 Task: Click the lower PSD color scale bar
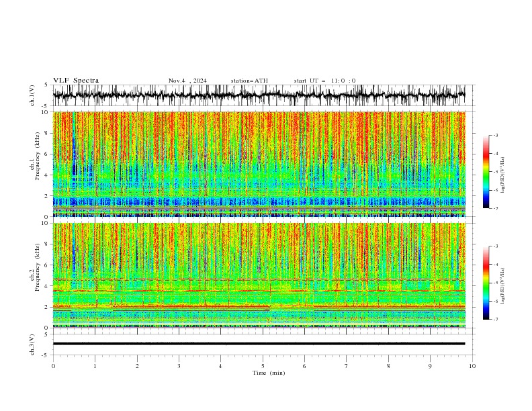[x=486, y=283]
